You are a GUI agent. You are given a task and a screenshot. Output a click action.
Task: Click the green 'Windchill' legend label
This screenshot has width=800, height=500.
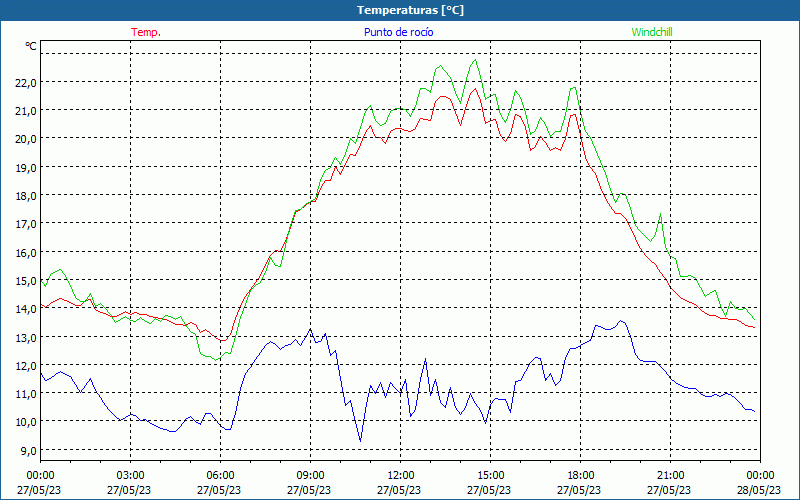tap(652, 32)
